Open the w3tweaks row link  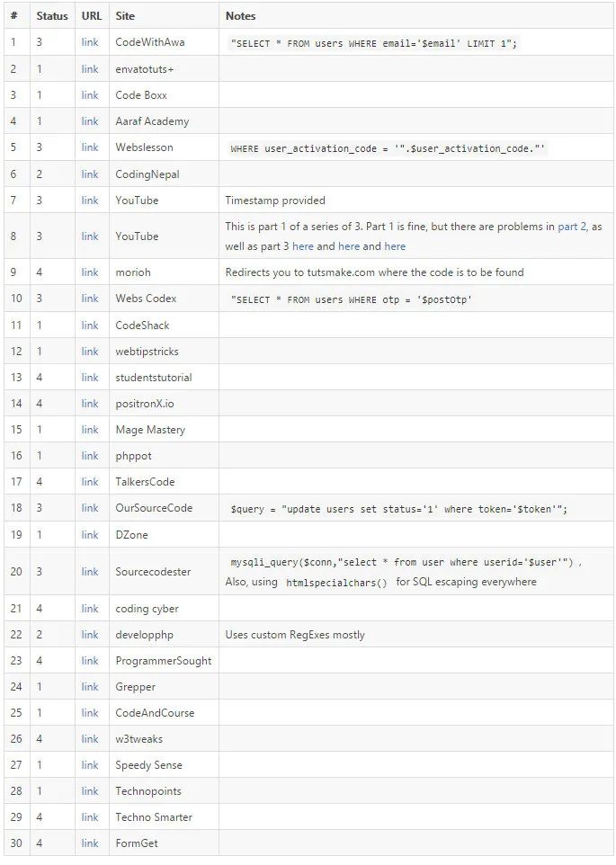[89, 739]
